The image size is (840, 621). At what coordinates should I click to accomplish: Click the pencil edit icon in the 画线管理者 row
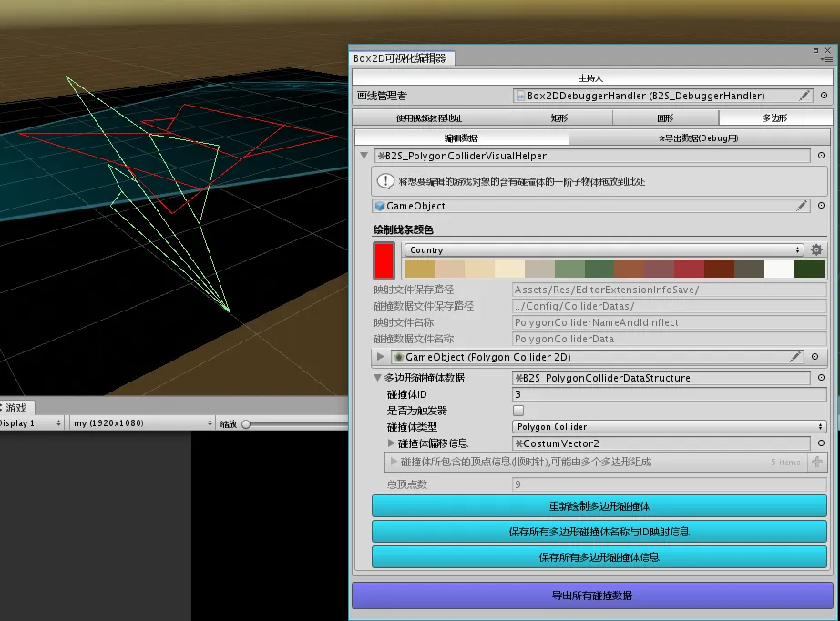(x=804, y=96)
